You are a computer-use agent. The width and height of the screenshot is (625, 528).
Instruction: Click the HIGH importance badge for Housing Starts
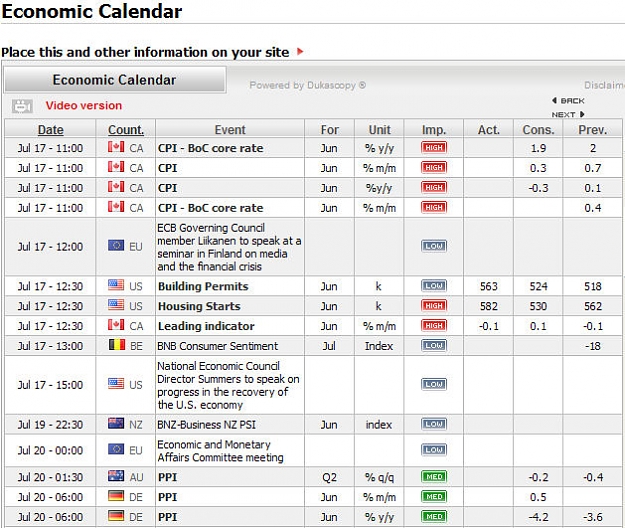(x=434, y=306)
